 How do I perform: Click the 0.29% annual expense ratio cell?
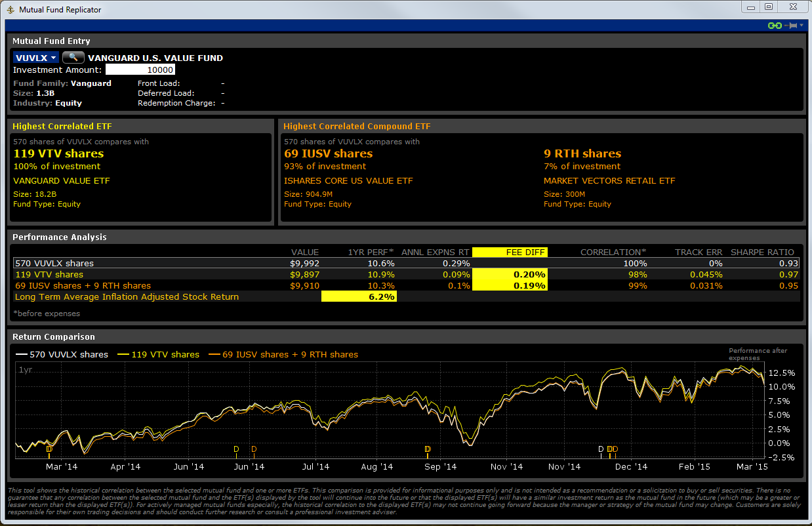pyautogui.click(x=457, y=263)
